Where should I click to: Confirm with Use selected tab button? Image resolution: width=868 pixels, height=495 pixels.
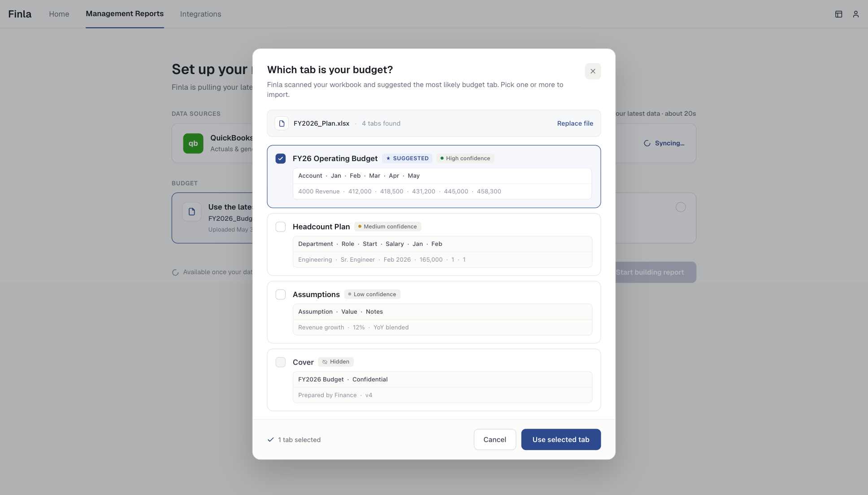(561, 440)
